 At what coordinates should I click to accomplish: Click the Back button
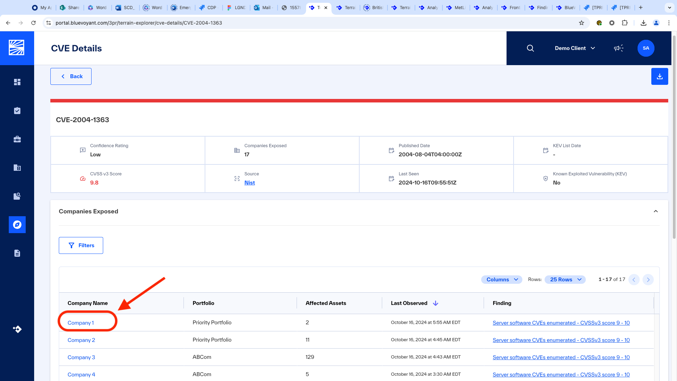[x=71, y=76]
